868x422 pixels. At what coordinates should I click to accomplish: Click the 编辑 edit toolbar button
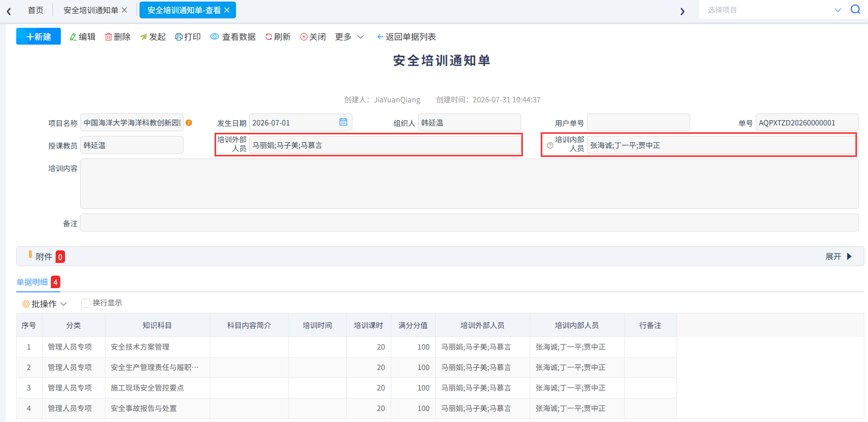coord(82,37)
